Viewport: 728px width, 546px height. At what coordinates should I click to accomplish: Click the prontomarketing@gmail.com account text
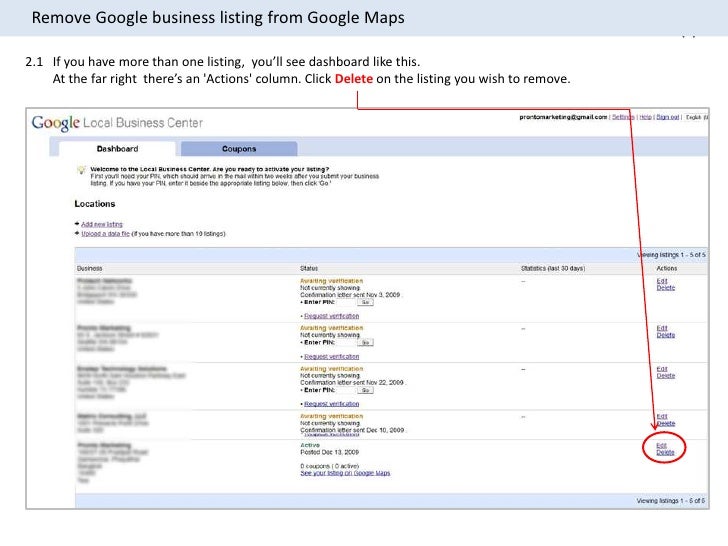(x=563, y=117)
